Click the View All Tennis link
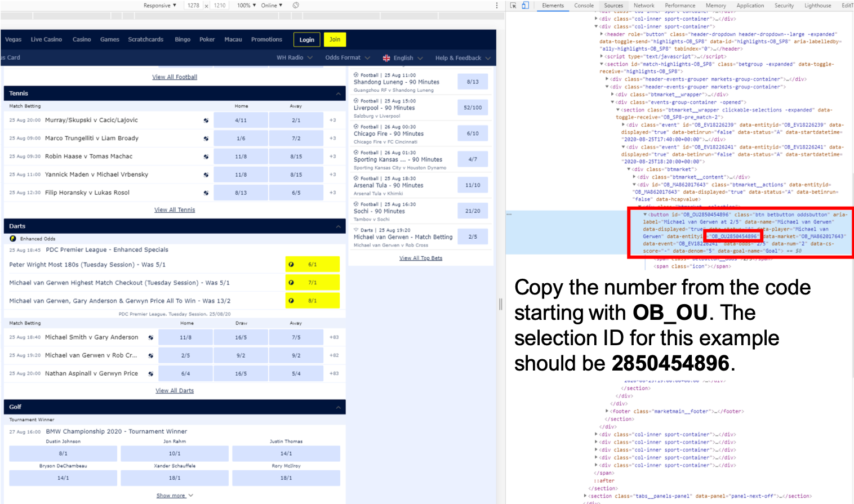854x504 pixels. click(x=175, y=210)
